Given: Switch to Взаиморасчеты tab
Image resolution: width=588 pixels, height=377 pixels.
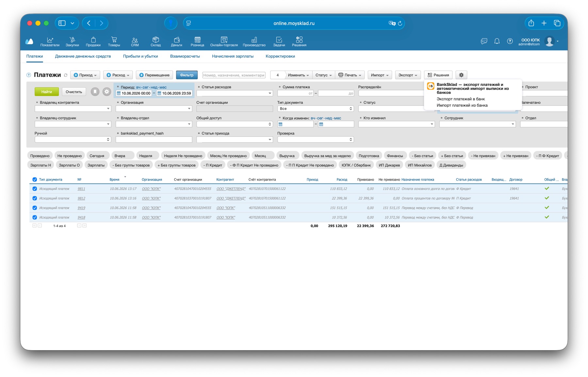Looking at the screenshot, I should [185, 56].
